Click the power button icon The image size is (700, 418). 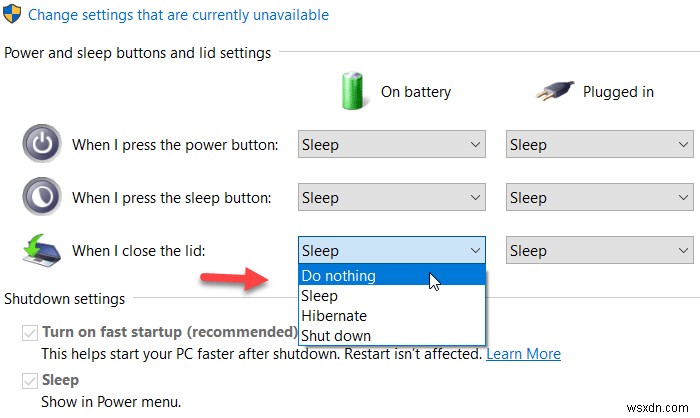[42, 145]
